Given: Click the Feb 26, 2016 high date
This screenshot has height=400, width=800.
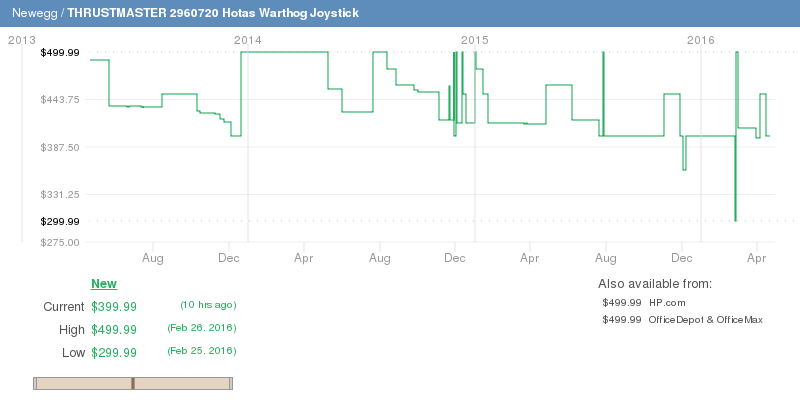Looking at the screenshot, I should pyautogui.click(x=202, y=328).
